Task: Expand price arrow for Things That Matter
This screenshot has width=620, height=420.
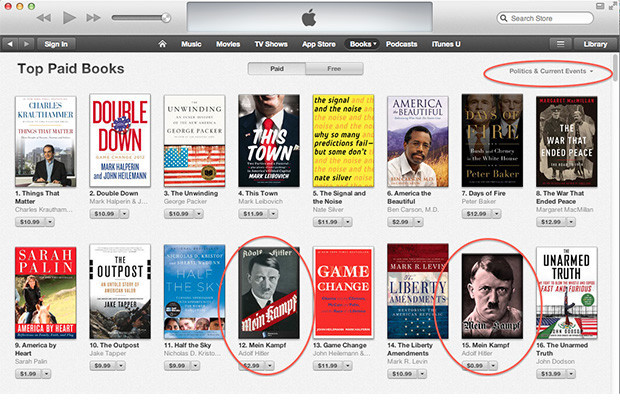Action: (x=50, y=222)
